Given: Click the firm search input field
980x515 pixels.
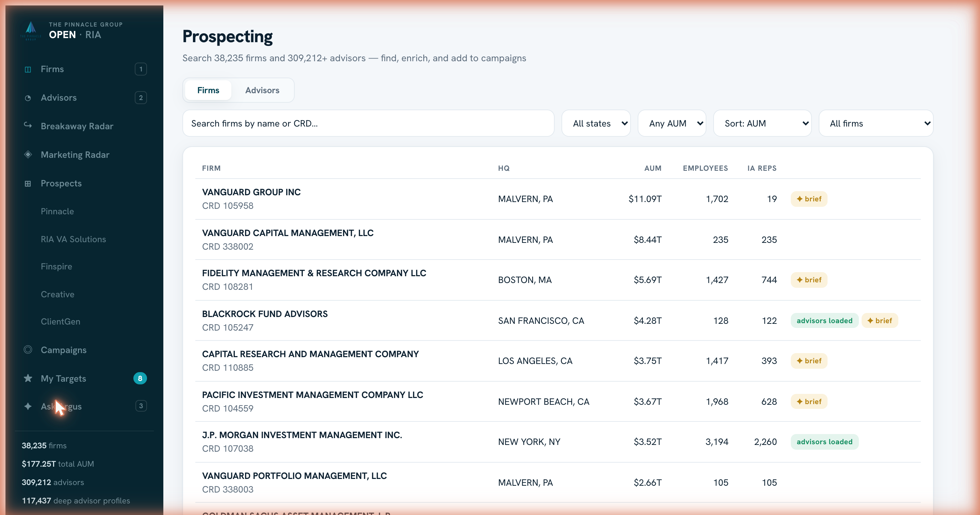Looking at the screenshot, I should point(368,123).
